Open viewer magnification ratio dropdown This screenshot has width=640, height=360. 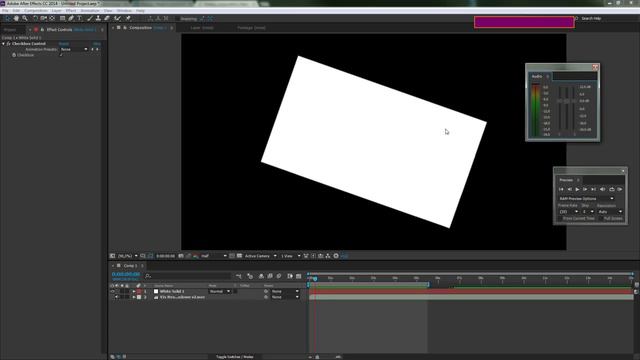click(128, 256)
